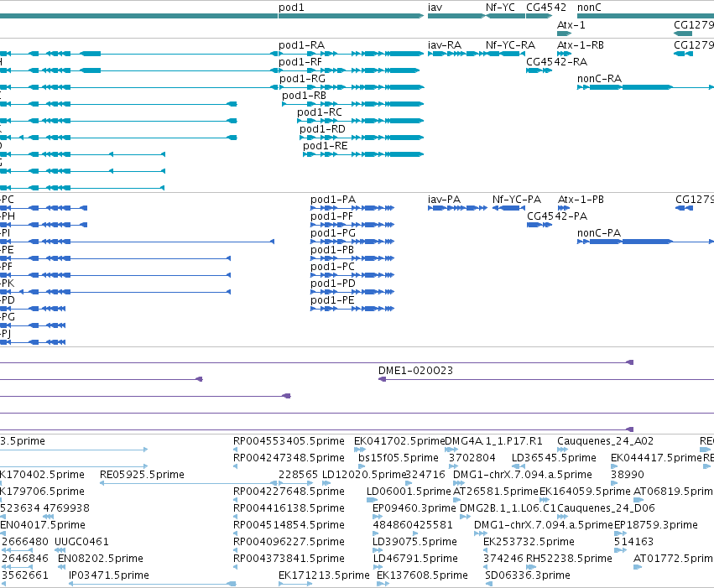Click RP004514854.5prime read

[236, 533]
